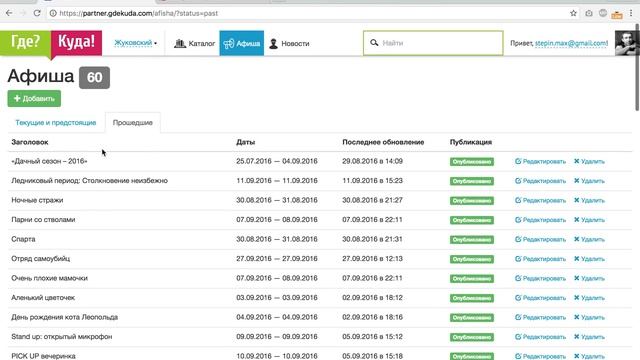Reload the page with the refresh icon

37,13
